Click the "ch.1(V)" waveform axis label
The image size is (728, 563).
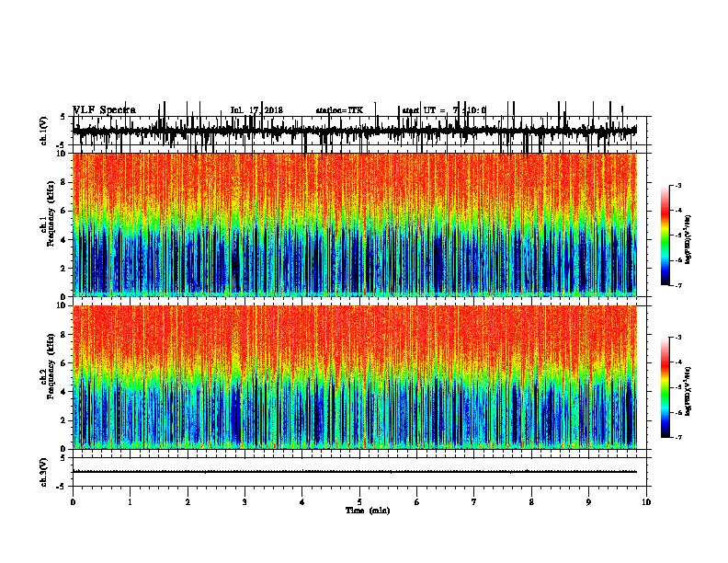44,131
